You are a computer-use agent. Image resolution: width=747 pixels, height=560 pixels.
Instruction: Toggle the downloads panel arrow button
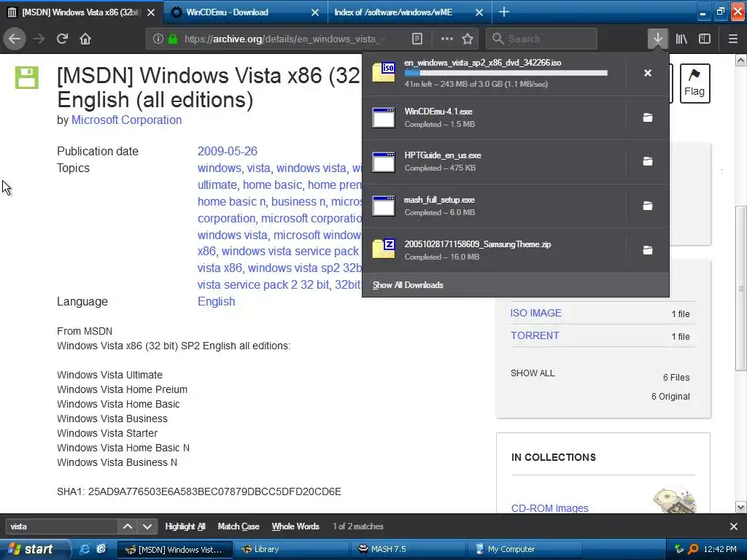(x=657, y=39)
